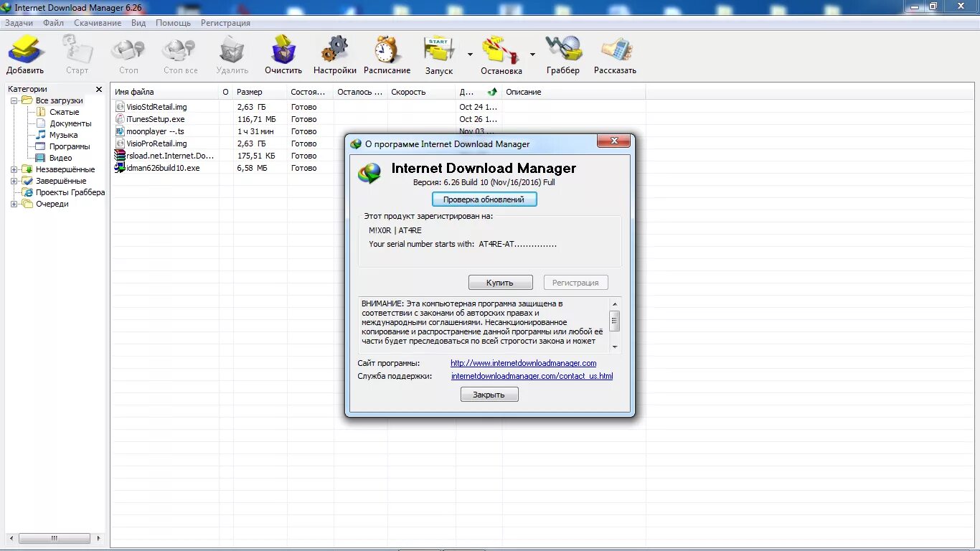Click the Старт toolbar icon

[77, 50]
